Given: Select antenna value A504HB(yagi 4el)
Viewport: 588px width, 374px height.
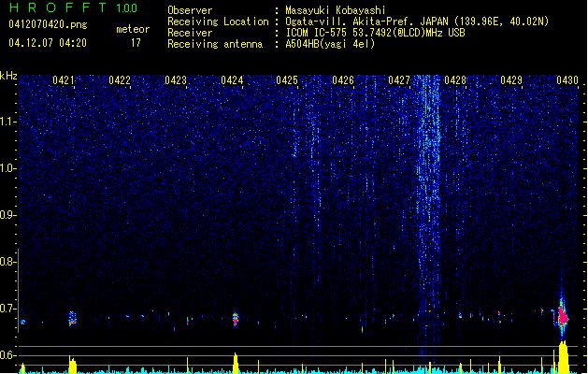Looking at the screenshot, I should (x=330, y=44).
